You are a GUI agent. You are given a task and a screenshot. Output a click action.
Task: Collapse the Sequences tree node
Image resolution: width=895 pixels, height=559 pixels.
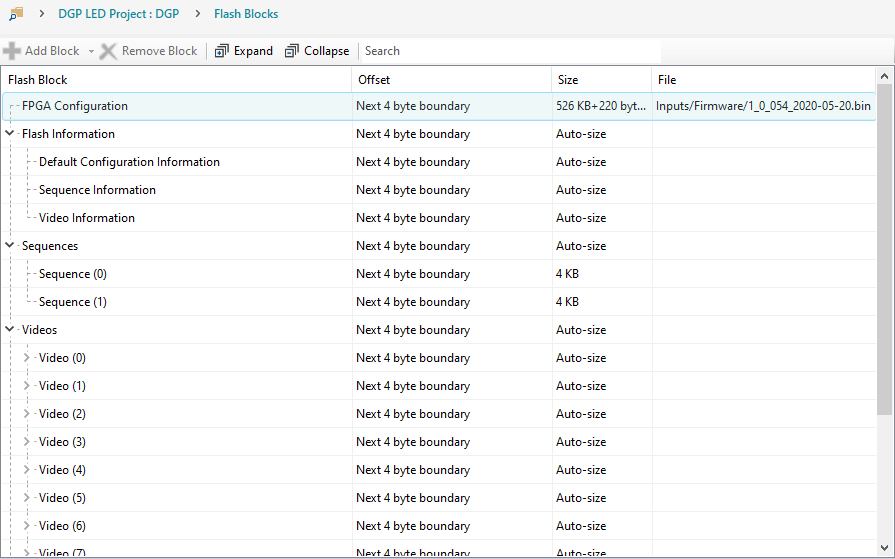11,246
